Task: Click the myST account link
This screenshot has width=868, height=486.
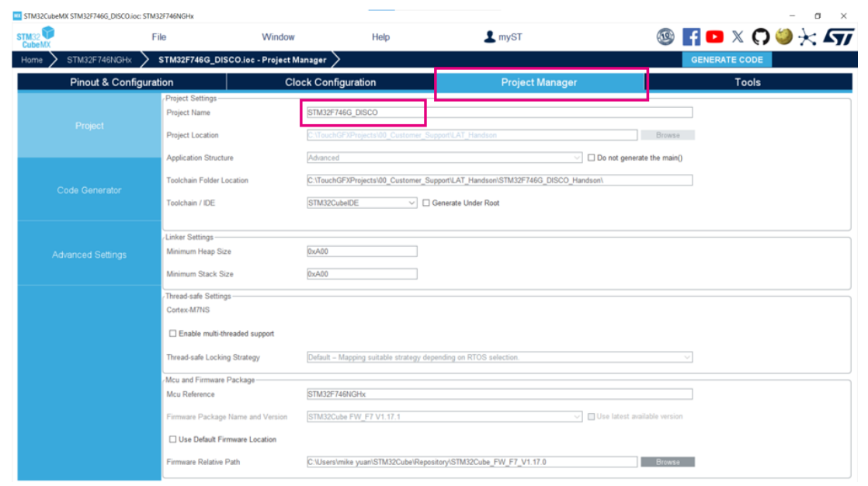Action: 510,37
